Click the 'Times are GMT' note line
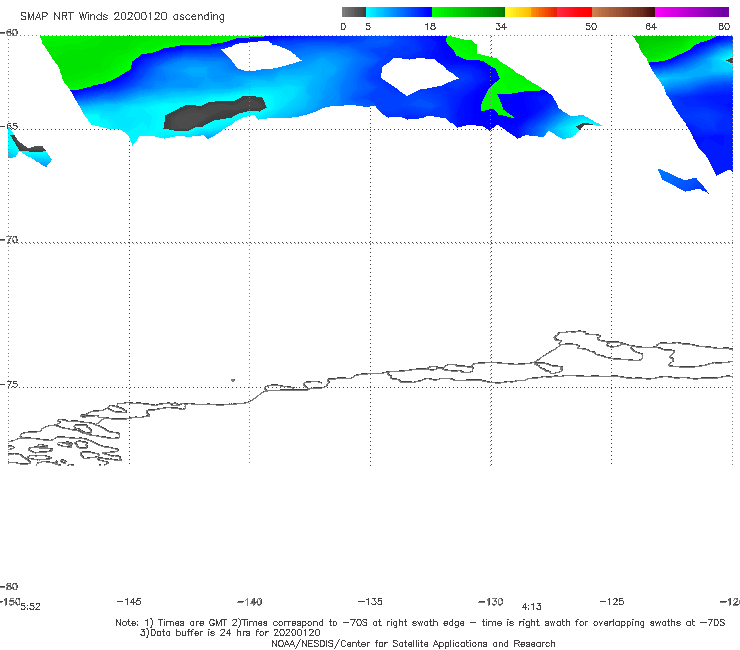740x650 pixels. tap(420, 623)
